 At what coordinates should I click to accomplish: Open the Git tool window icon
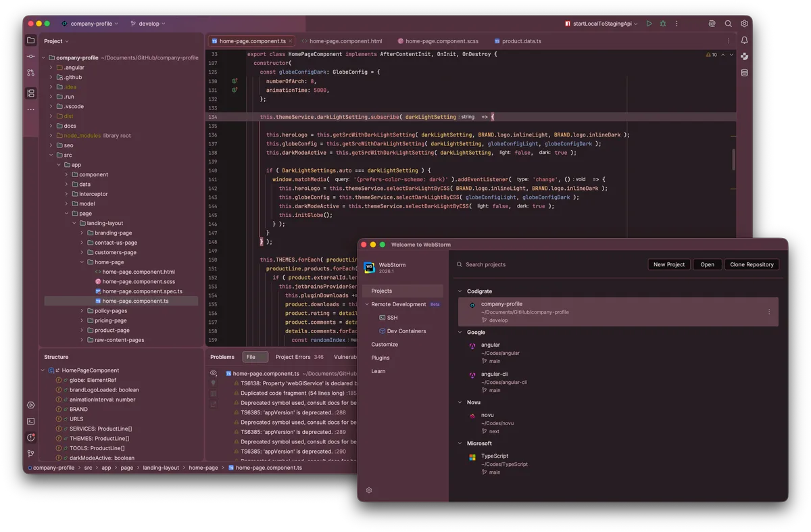[30, 454]
